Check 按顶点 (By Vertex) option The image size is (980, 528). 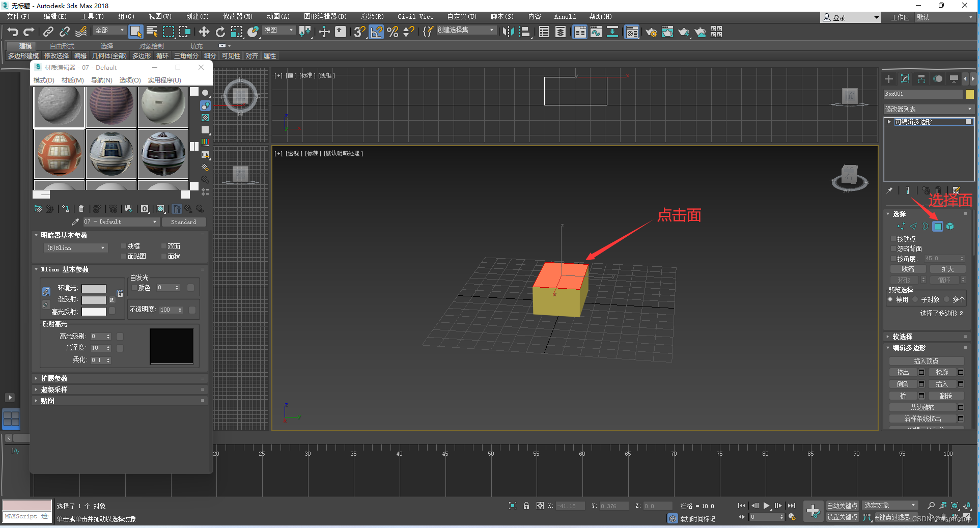[893, 238]
